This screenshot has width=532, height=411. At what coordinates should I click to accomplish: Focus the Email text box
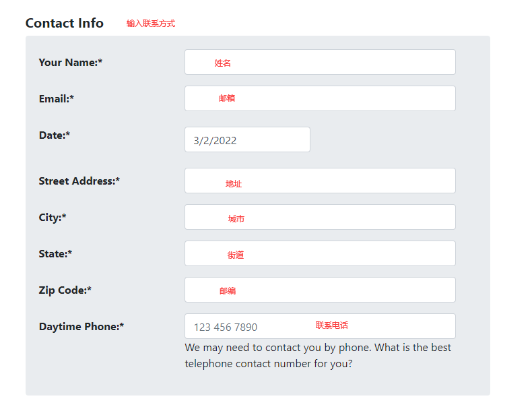tap(320, 98)
